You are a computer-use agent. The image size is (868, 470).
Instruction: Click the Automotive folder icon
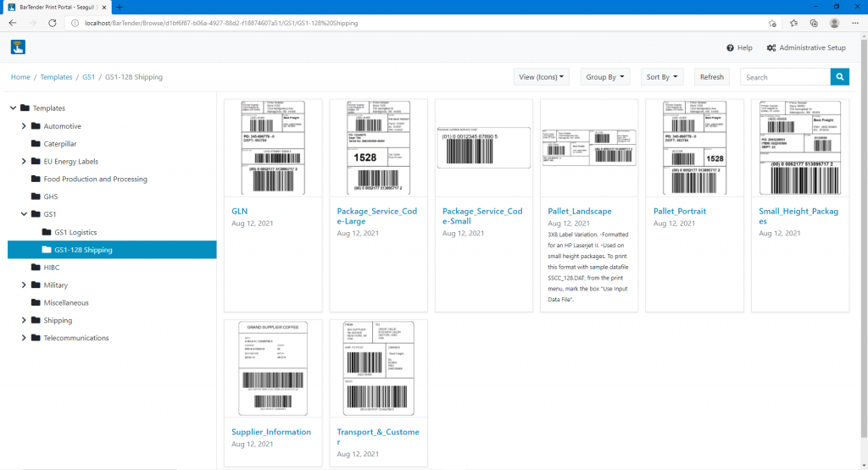[36, 126]
